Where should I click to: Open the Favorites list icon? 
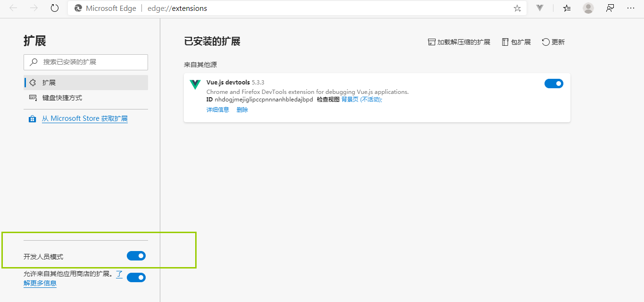pos(567,8)
